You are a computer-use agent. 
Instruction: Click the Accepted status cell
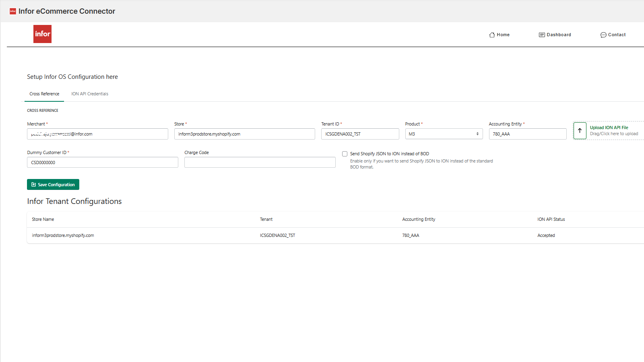coord(546,235)
